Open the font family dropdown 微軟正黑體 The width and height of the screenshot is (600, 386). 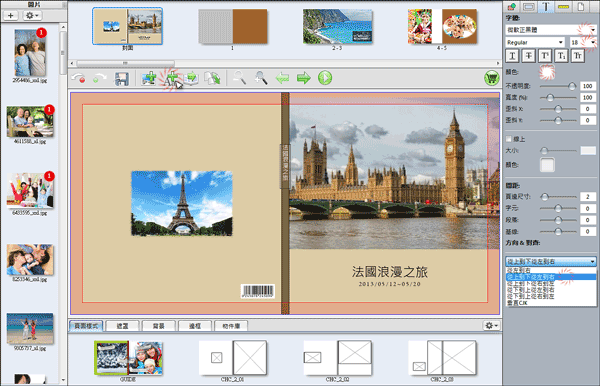click(x=551, y=29)
